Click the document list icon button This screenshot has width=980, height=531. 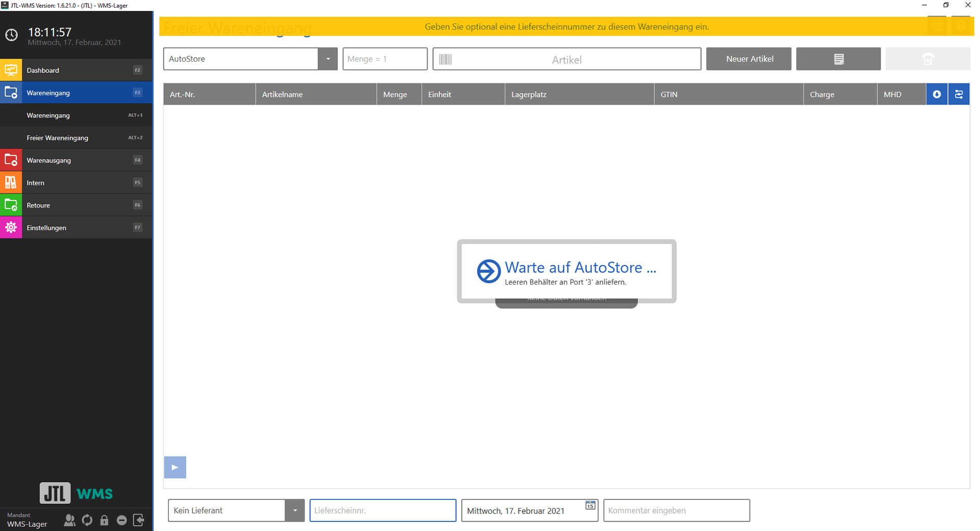[838, 59]
